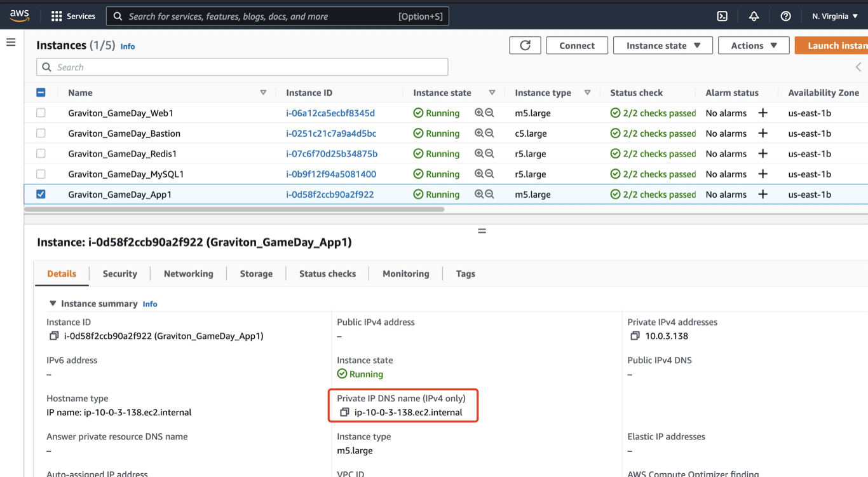The image size is (868, 477).
Task: Switch to the Networking tab
Action: (x=188, y=273)
